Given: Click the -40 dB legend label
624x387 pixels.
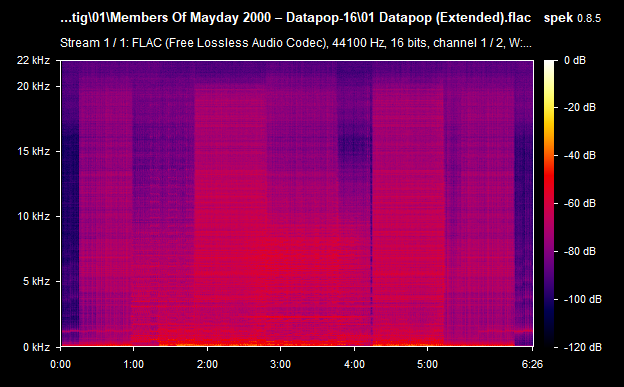Looking at the screenshot, I should 580,155.
